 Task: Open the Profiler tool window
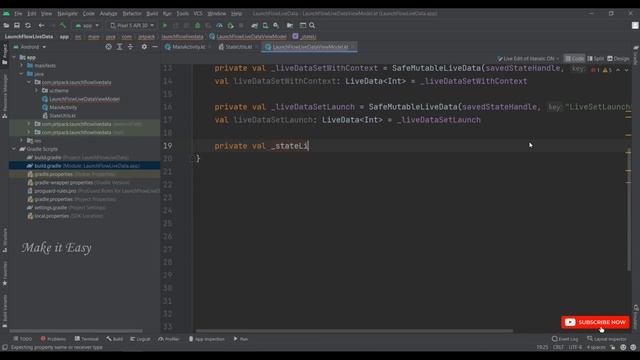[169, 339]
